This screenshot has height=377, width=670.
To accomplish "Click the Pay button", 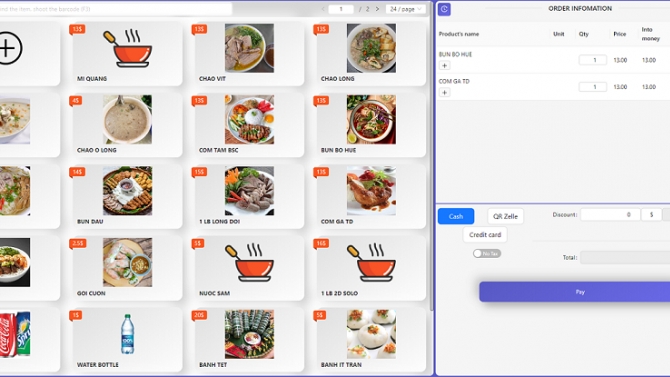I will coord(575,292).
